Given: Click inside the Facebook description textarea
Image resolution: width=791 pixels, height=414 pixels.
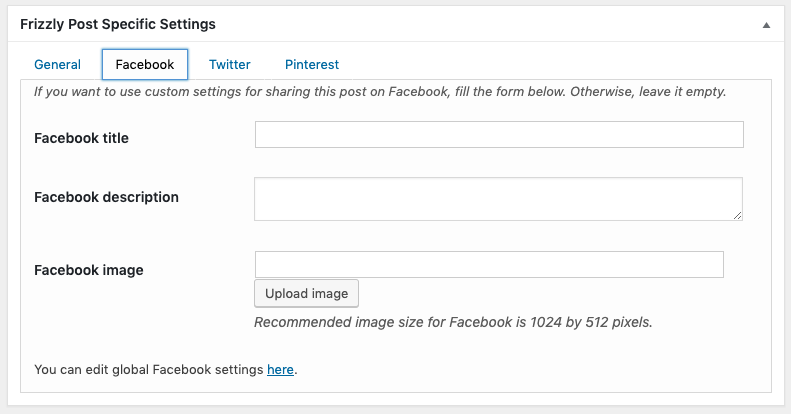Looking at the screenshot, I should pos(498,199).
